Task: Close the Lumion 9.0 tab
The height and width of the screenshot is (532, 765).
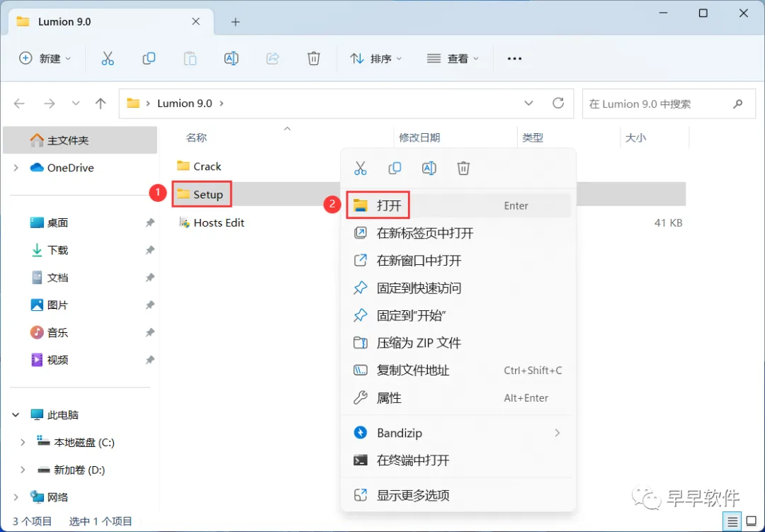Action: coord(195,21)
